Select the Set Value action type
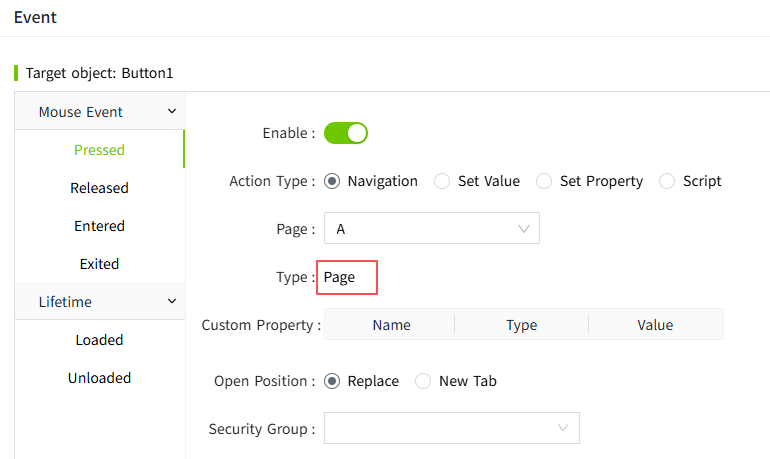Screen dimensions: 770x459 pos(442,181)
